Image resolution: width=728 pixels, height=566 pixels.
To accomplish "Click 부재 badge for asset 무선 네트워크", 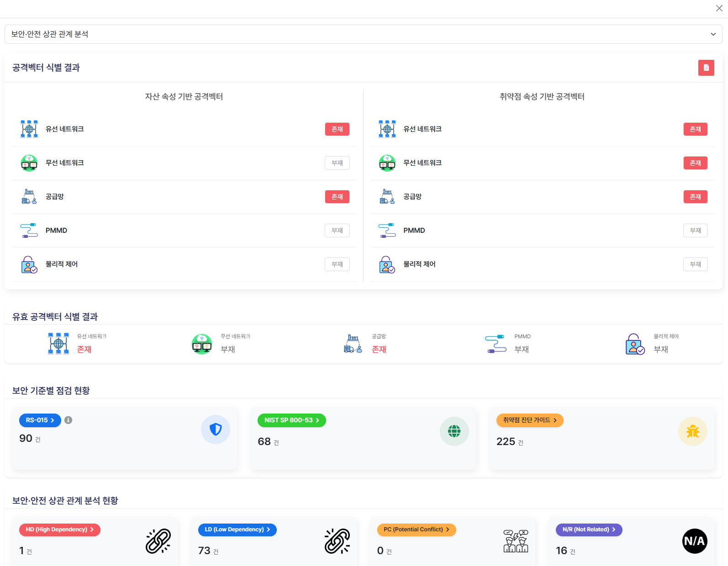I will [338, 163].
